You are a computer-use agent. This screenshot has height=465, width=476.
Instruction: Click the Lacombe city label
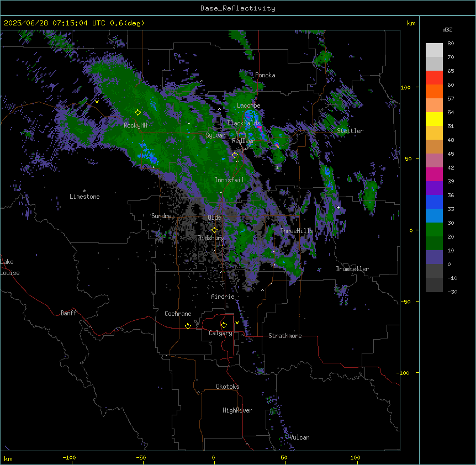point(248,105)
